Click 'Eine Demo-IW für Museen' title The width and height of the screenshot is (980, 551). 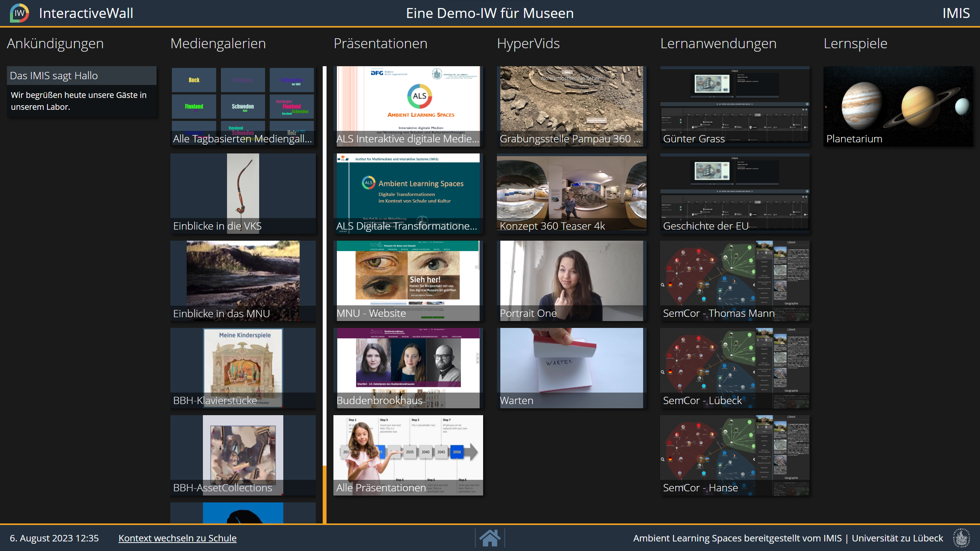(490, 13)
